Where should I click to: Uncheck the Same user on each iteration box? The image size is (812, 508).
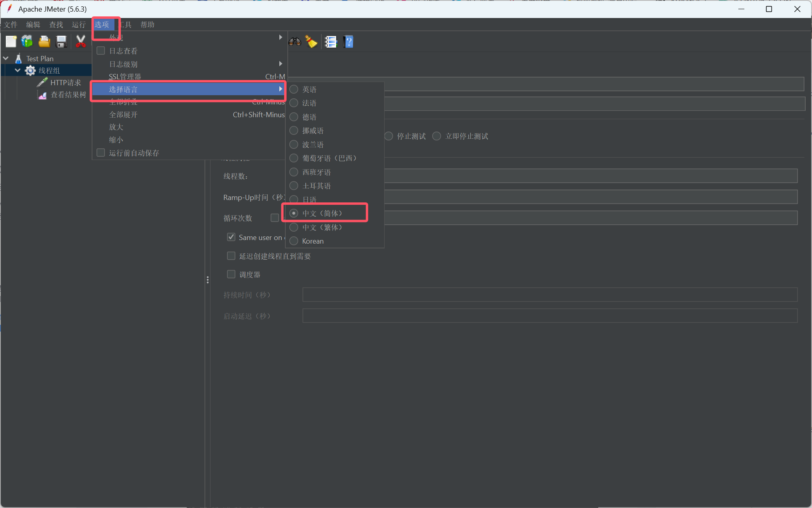(x=231, y=237)
